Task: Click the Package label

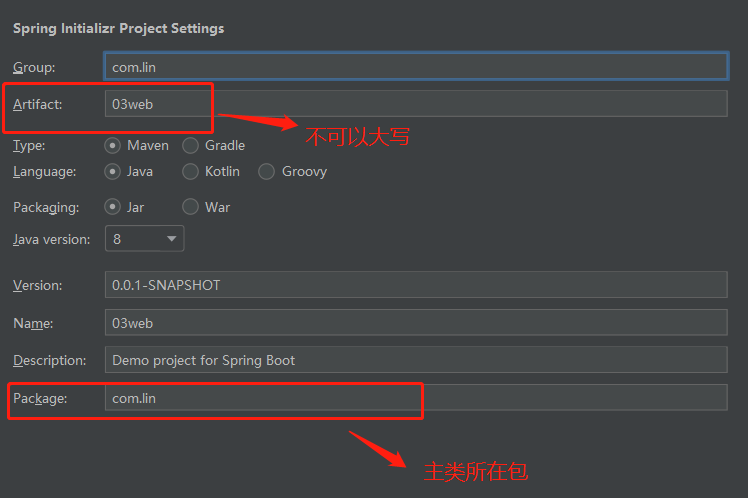Action: coord(40,398)
